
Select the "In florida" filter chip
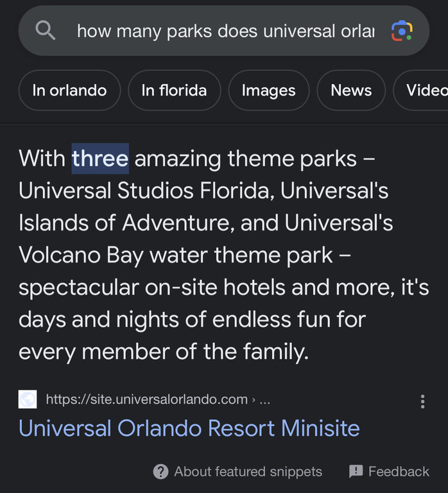coord(174,91)
